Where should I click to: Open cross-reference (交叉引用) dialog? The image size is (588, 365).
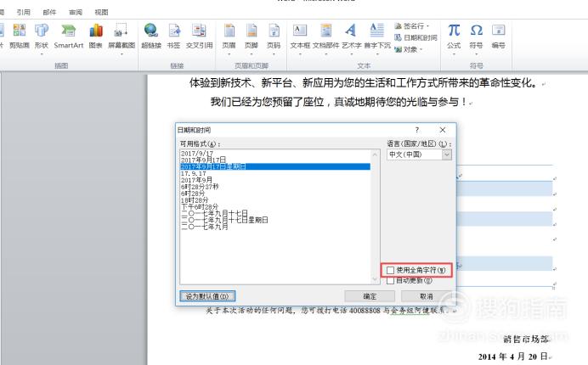coord(199,36)
